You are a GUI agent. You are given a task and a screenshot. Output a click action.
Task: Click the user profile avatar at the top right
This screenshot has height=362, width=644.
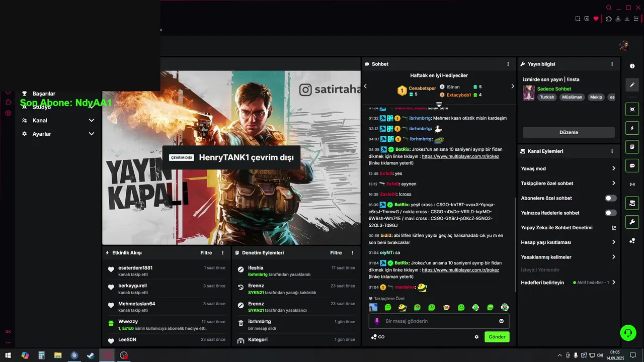(624, 46)
